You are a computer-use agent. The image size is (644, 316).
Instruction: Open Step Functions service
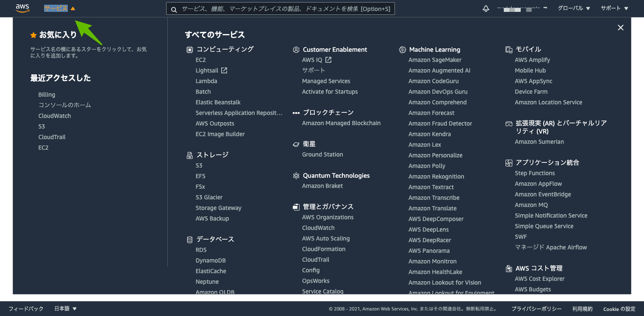click(x=535, y=173)
